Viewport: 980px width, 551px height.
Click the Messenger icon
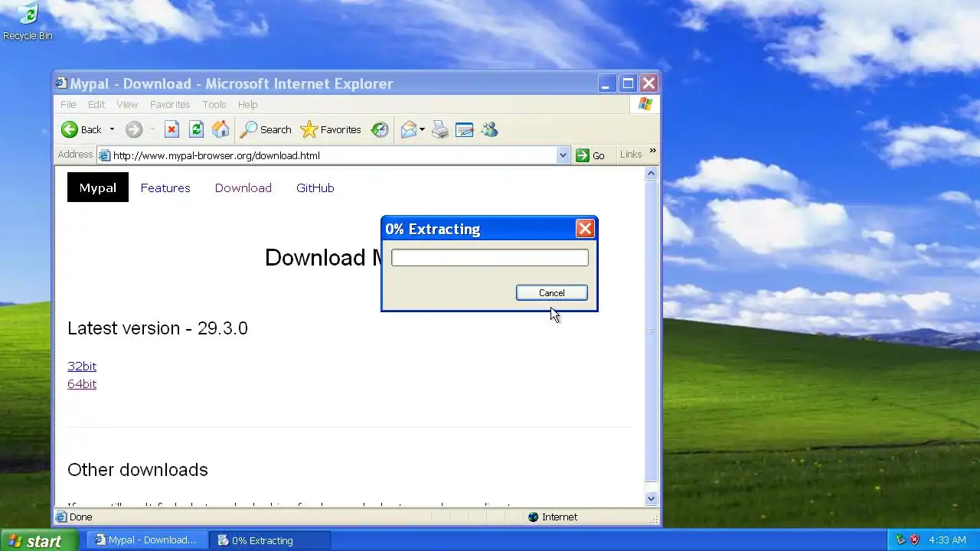point(490,129)
